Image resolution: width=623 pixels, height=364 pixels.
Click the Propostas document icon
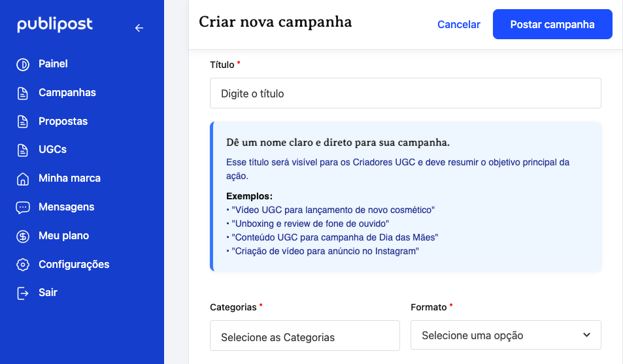click(x=23, y=122)
